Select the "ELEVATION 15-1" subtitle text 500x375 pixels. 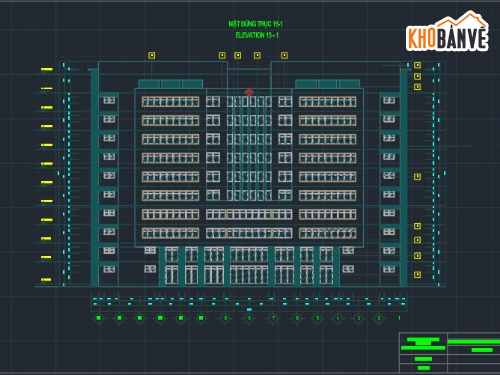pos(257,35)
